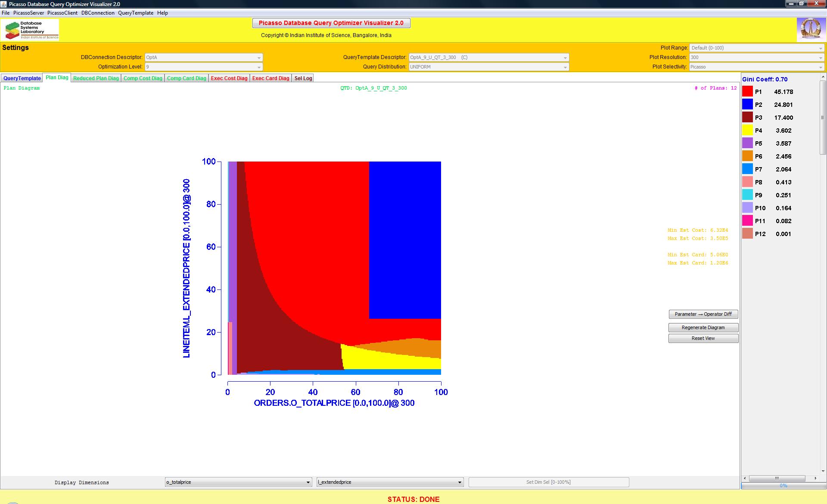Image resolution: width=827 pixels, height=504 pixels.
Task: Click the blue P2 plan legend swatch
Action: coord(747,105)
